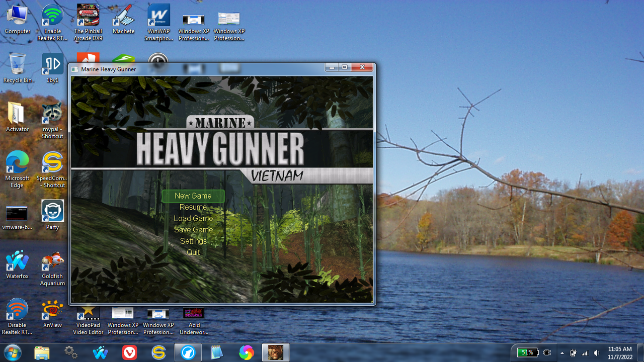Select the Computer desktop icon
This screenshot has height=362, width=644.
click(18, 20)
